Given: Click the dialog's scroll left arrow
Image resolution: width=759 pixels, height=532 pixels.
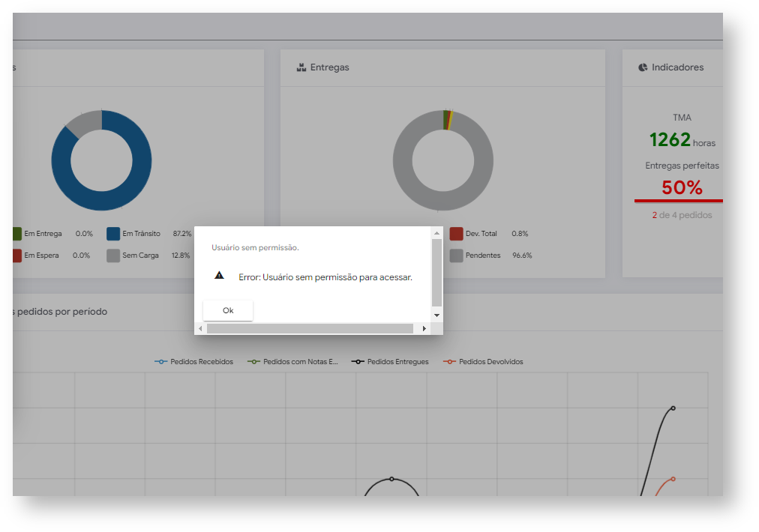Looking at the screenshot, I should coord(200,329).
